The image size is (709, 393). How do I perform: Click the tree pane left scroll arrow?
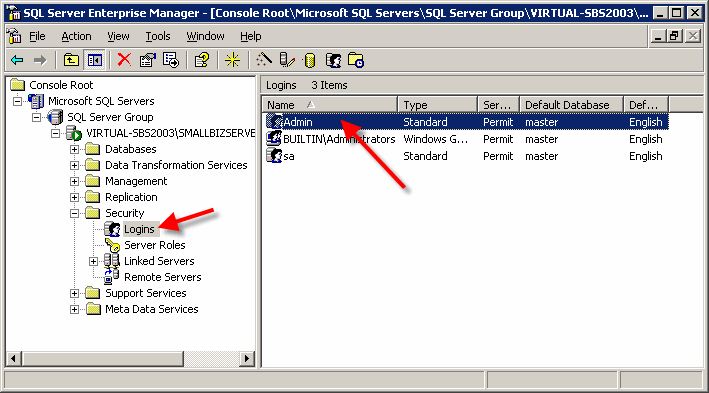[14, 359]
